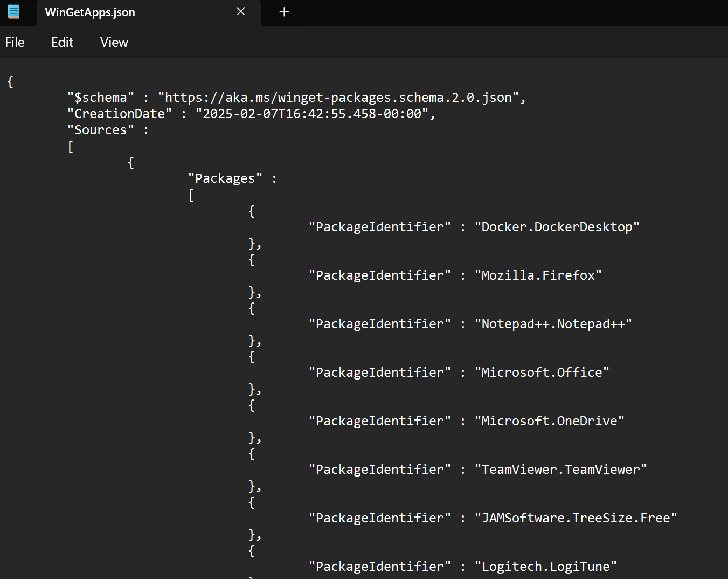Image resolution: width=728 pixels, height=579 pixels.
Task: Click the 2025-02-07T16:42:55 date value
Action: tap(312, 114)
